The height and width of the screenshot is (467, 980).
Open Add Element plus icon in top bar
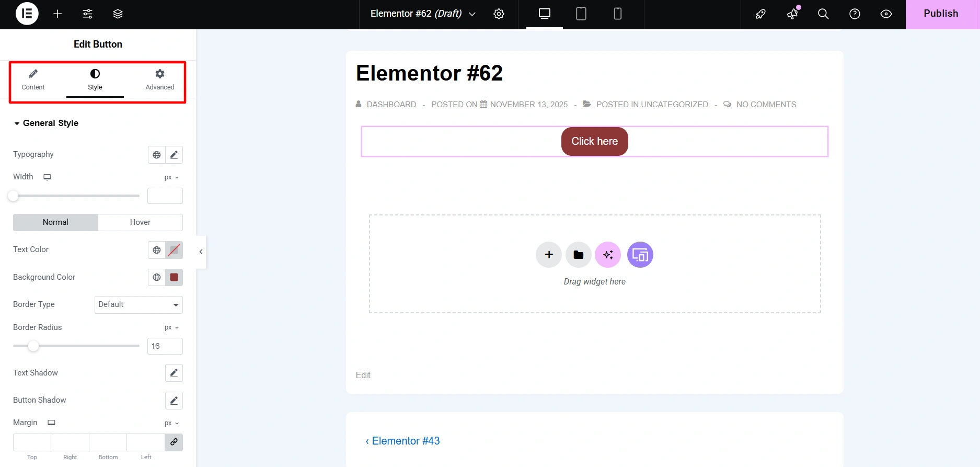click(x=57, y=14)
